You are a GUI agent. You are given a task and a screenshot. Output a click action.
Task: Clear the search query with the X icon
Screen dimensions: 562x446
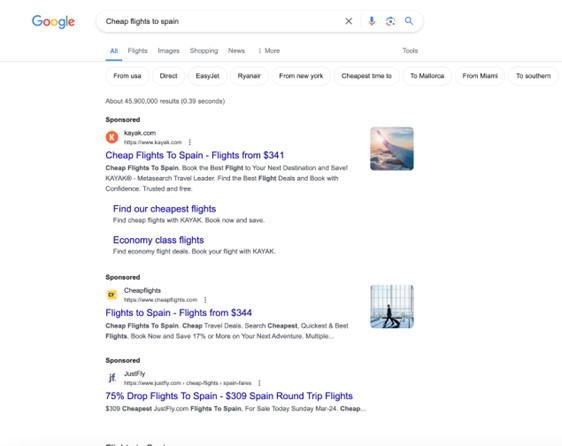point(348,21)
